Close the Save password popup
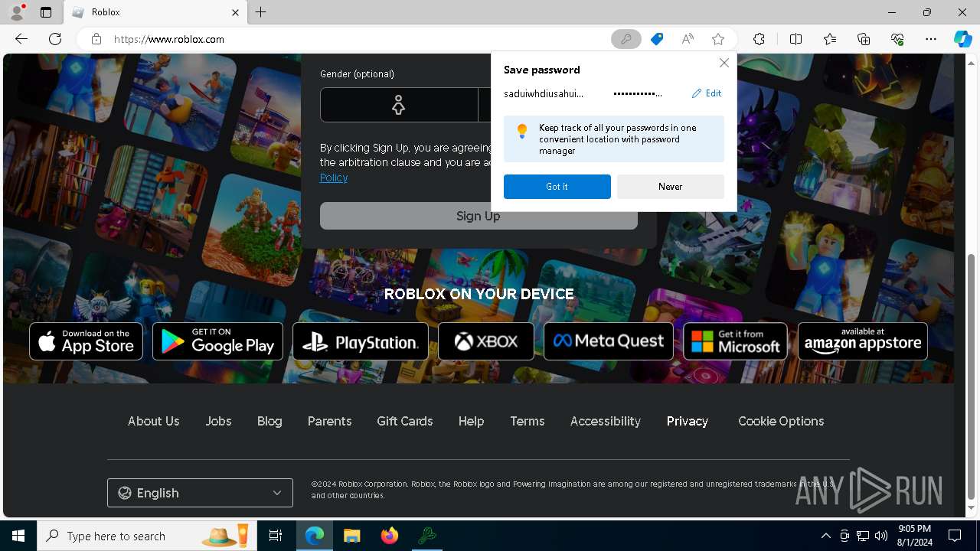 coord(724,63)
